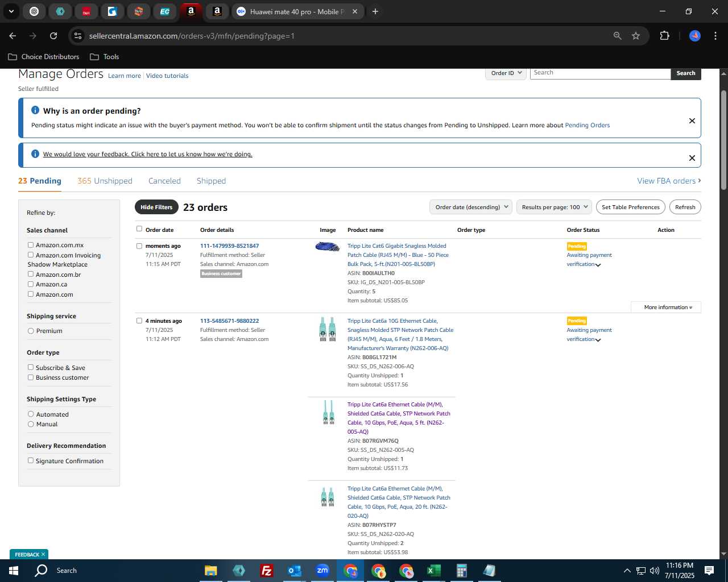Dismiss the feedback banner
This screenshot has width=728, height=582.
692,158
